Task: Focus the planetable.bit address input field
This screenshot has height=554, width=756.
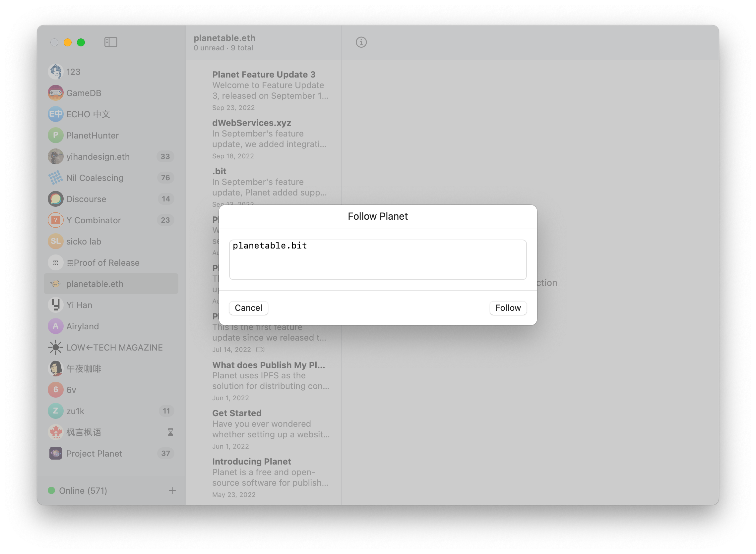Action: coord(378,259)
